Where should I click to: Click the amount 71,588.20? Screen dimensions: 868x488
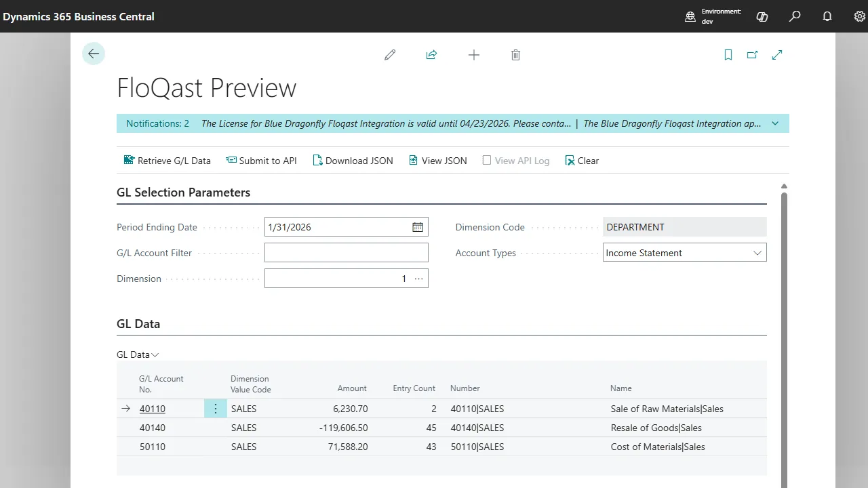348,447
